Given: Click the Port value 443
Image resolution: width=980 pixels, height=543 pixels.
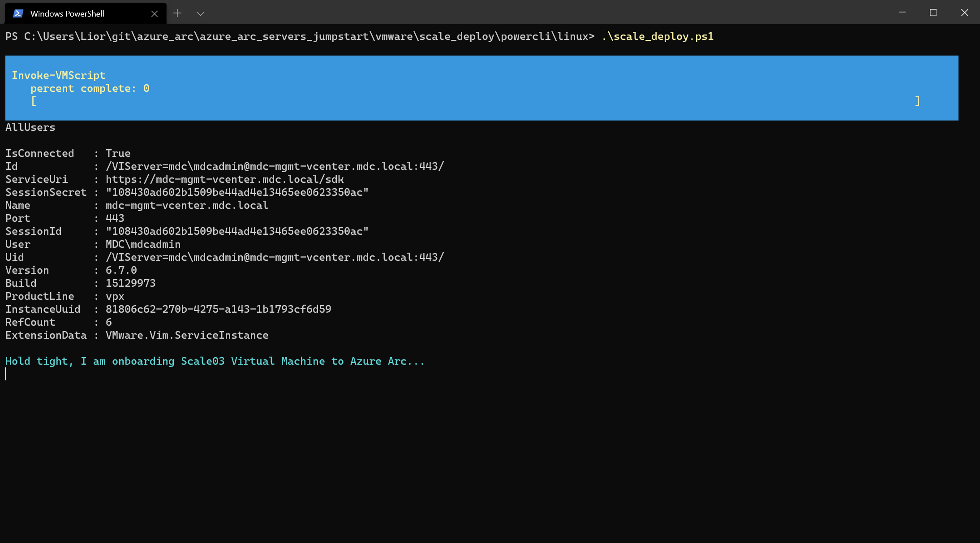Looking at the screenshot, I should tap(115, 218).
